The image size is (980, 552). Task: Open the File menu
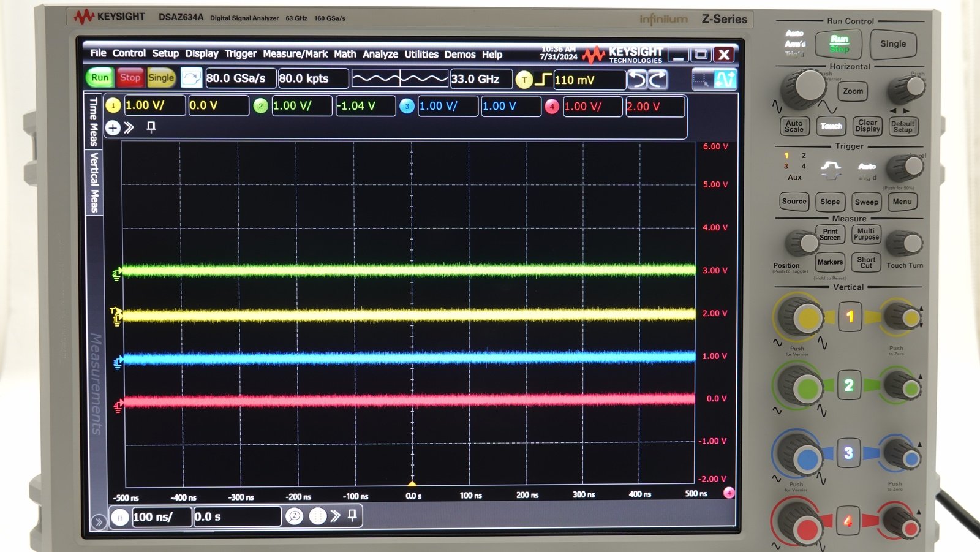point(98,53)
